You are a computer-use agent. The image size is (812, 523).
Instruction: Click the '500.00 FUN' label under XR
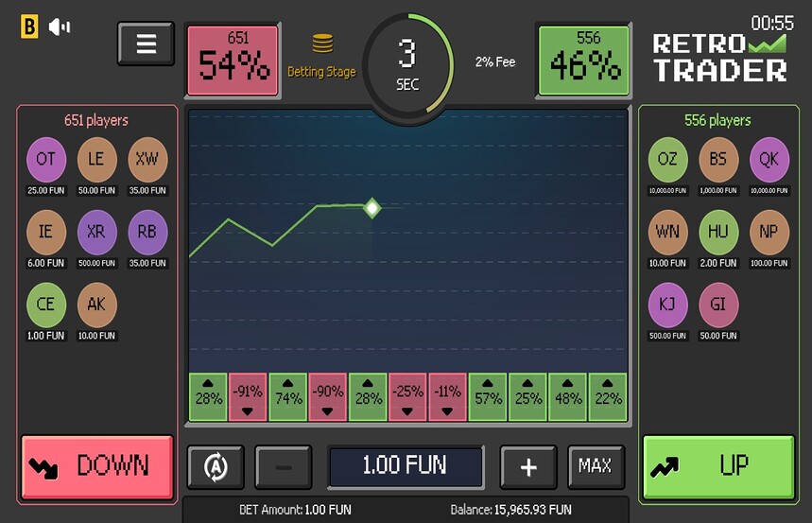pyautogui.click(x=96, y=263)
